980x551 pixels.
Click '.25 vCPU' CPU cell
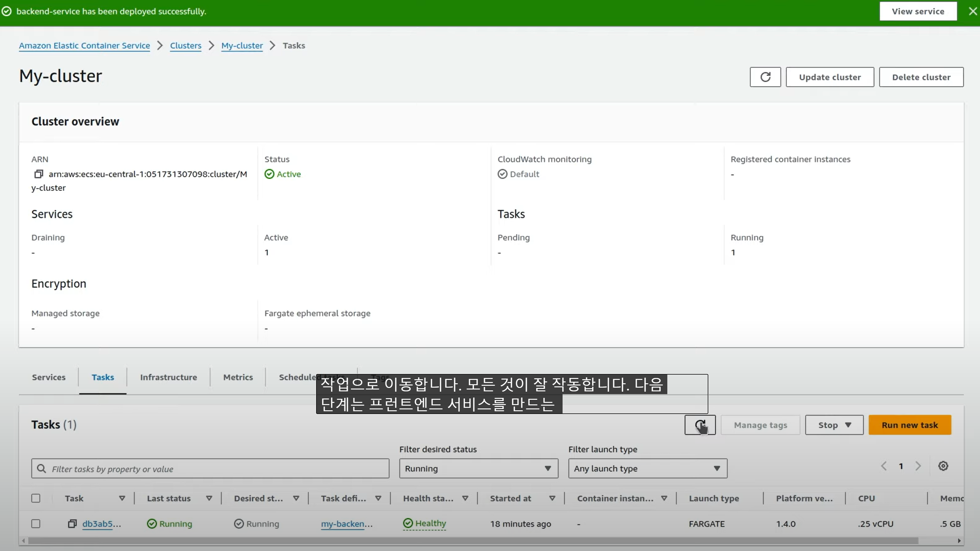(x=875, y=524)
